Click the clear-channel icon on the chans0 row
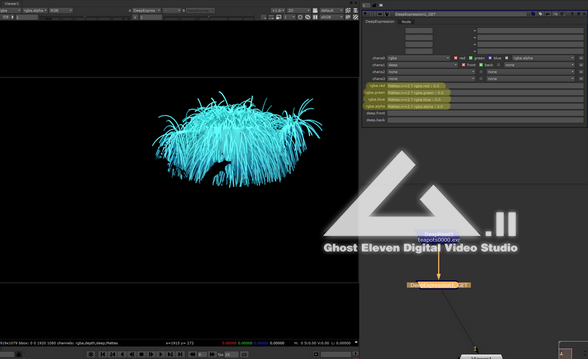This screenshot has width=588, height=361. (581, 58)
